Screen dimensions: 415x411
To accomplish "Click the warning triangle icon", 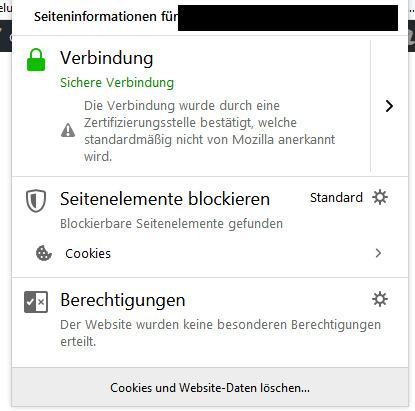I will 68,130.
